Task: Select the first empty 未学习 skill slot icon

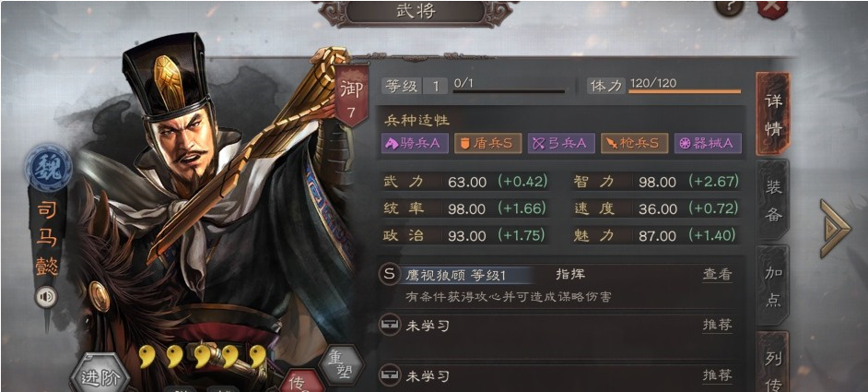Action: (x=391, y=326)
